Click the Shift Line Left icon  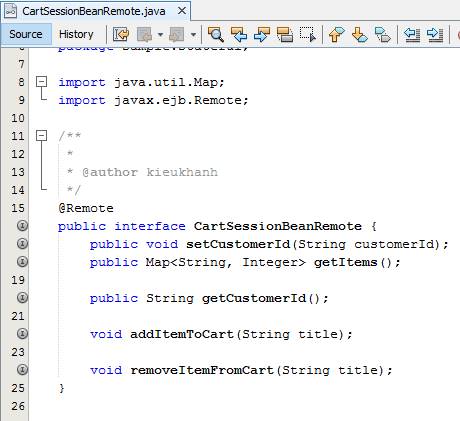click(x=412, y=34)
